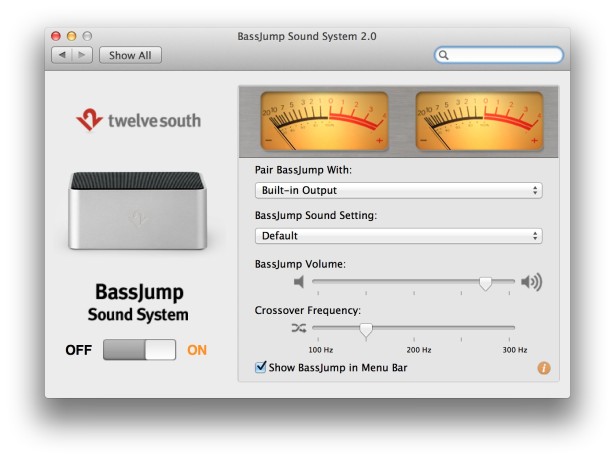Open the Pair BassJump With dropdown
The width and height of the screenshot is (615, 460).
pyautogui.click(x=398, y=191)
